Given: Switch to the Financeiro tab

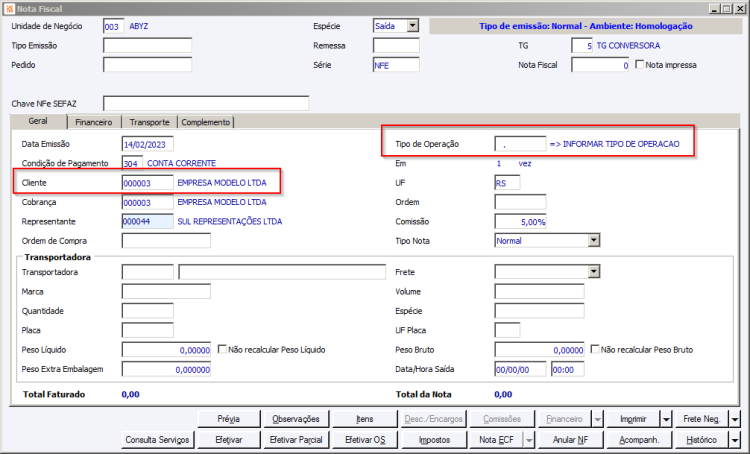Looking at the screenshot, I should click(x=94, y=122).
